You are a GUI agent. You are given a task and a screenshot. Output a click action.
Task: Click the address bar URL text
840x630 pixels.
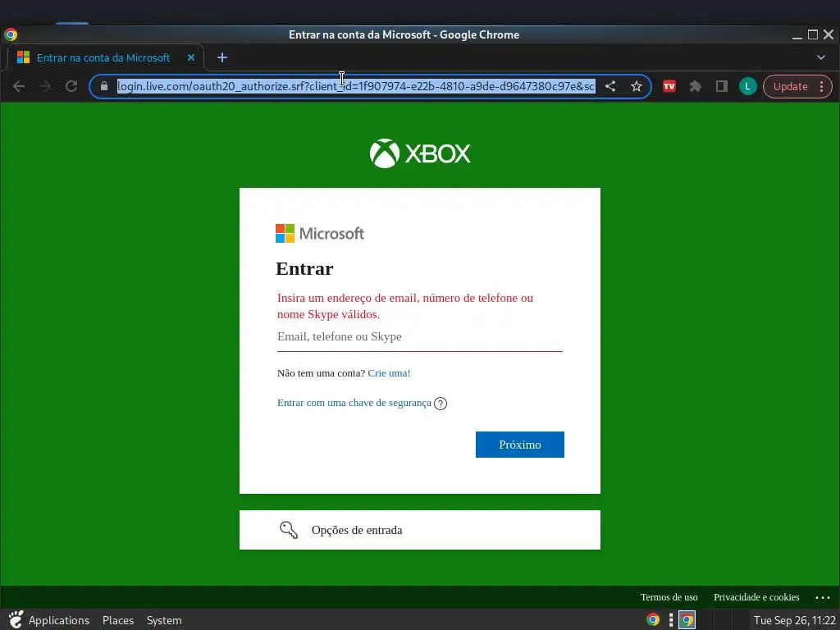pos(356,86)
